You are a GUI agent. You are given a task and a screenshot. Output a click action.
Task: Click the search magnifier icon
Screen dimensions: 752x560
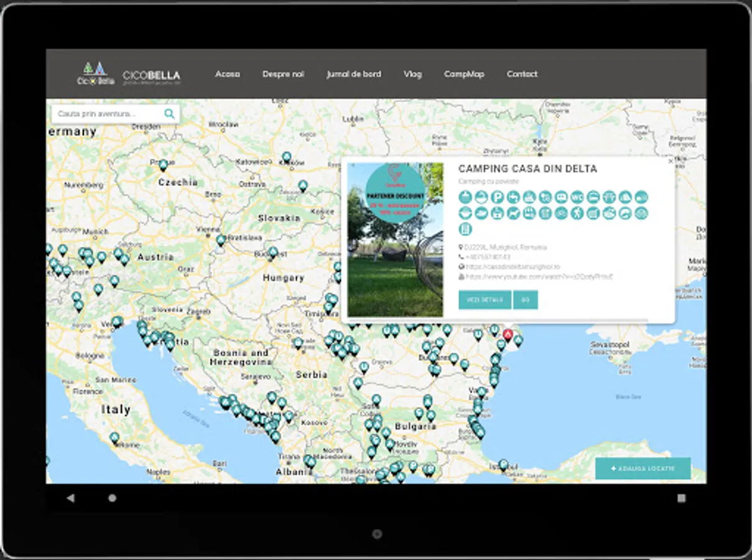click(169, 114)
